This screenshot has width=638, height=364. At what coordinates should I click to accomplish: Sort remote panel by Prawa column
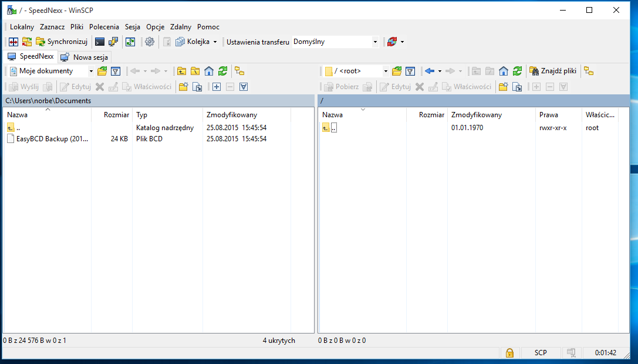pyautogui.click(x=558, y=115)
